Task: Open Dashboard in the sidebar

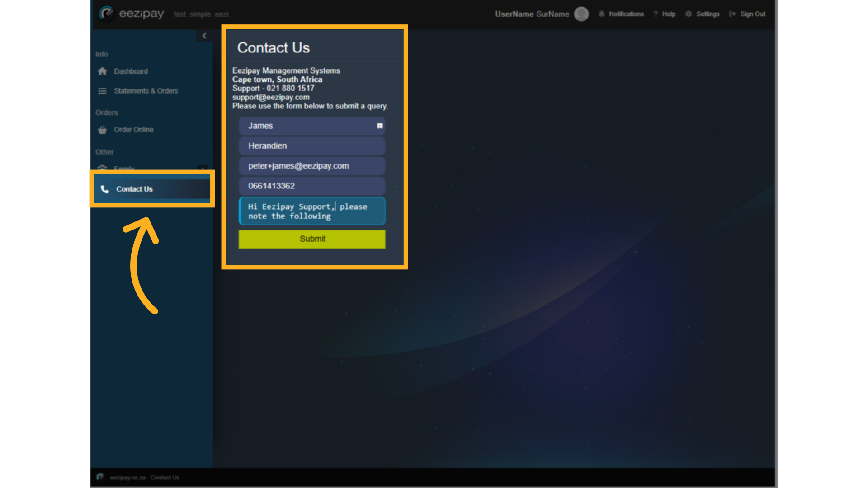Action: [x=131, y=71]
